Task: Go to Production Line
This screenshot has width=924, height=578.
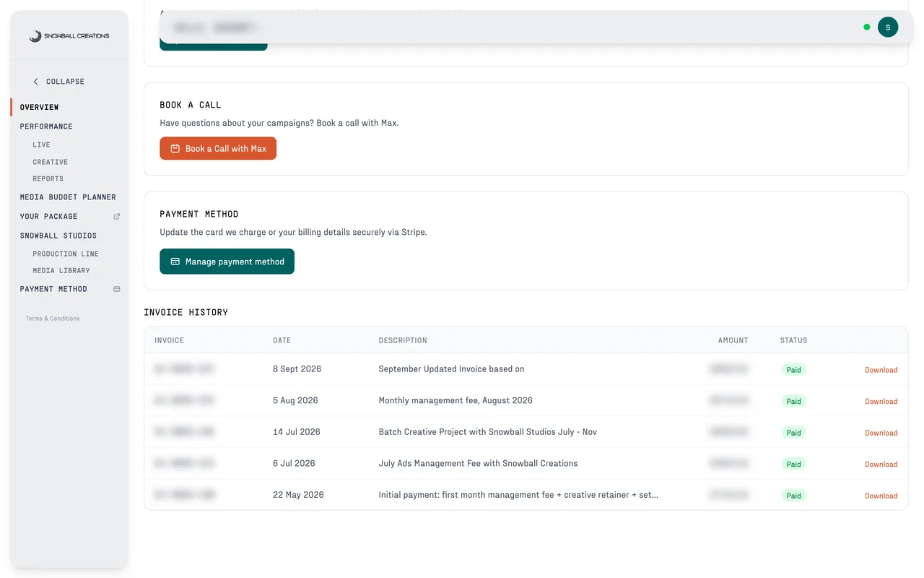Action: (x=65, y=254)
